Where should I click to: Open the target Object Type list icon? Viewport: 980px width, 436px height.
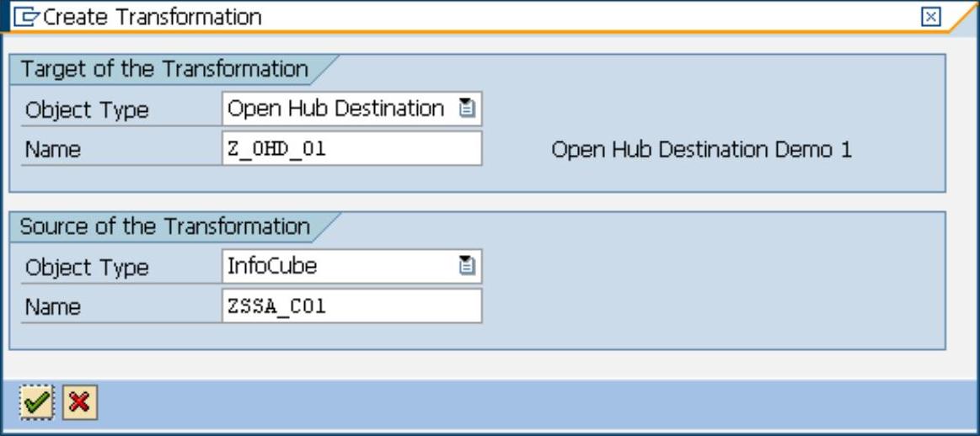pos(467,109)
